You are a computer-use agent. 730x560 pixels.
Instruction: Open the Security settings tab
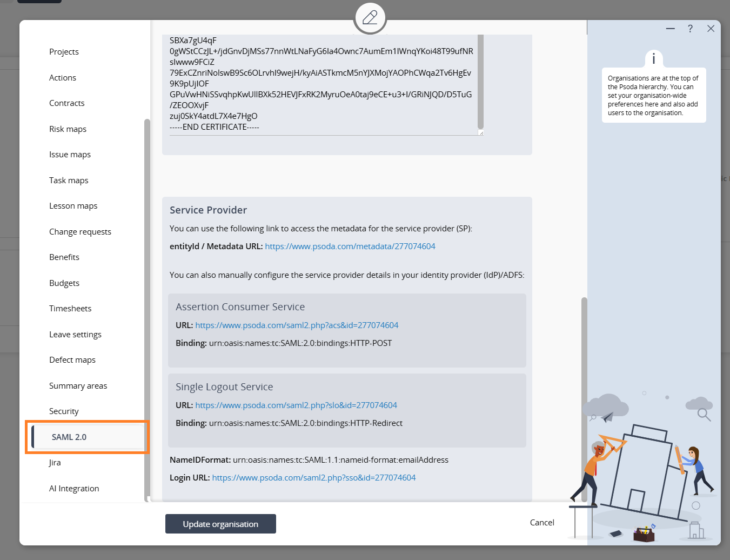[64, 411]
